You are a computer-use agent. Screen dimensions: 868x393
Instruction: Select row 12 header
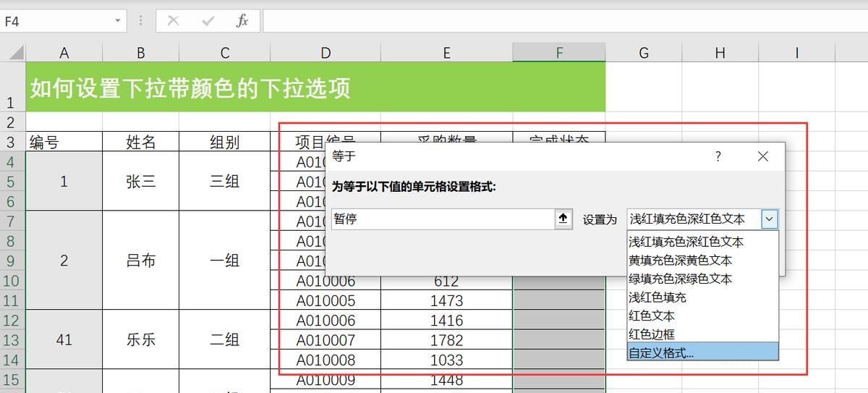(13, 320)
